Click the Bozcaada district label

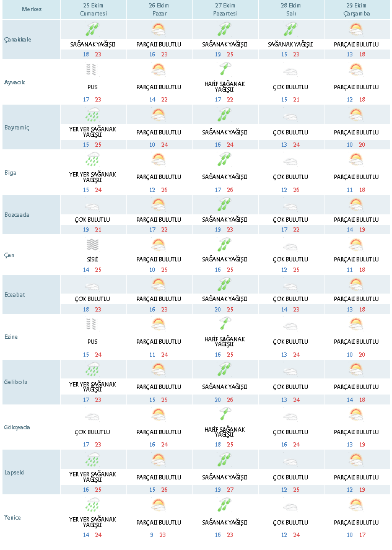point(17,215)
